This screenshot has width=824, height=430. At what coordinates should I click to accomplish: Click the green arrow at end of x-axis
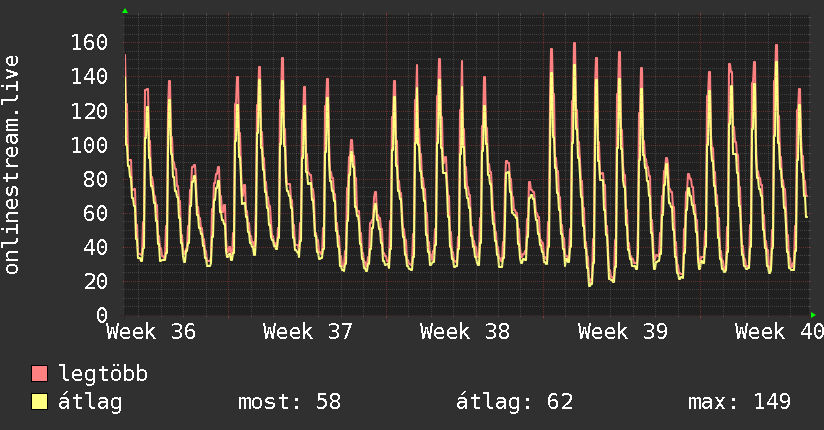pyautogui.click(x=813, y=315)
